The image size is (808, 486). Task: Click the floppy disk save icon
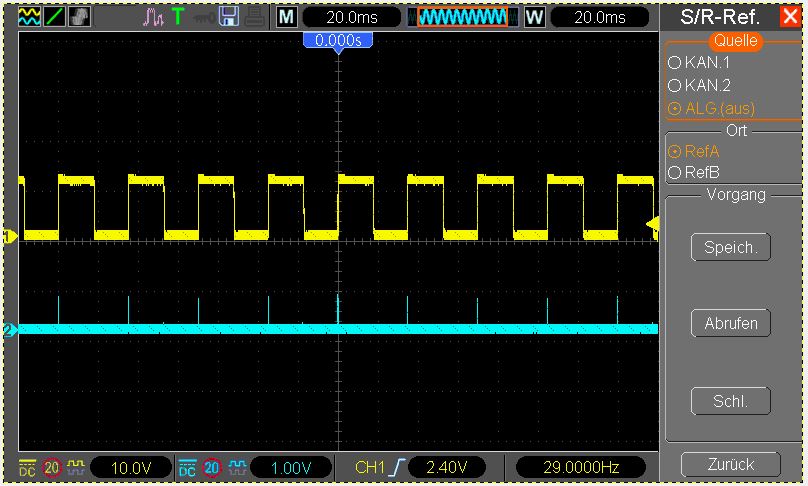[228, 17]
